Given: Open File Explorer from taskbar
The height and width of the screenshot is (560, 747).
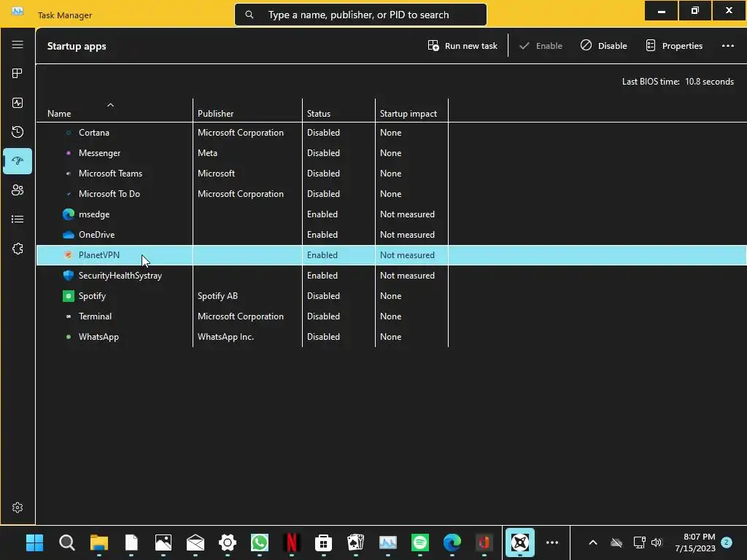Looking at the screenshot, I should [99, 542].
